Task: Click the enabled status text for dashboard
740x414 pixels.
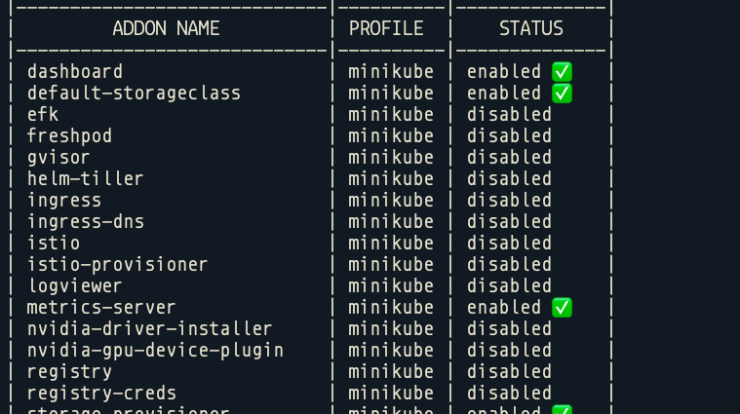Action: (504, 72)
